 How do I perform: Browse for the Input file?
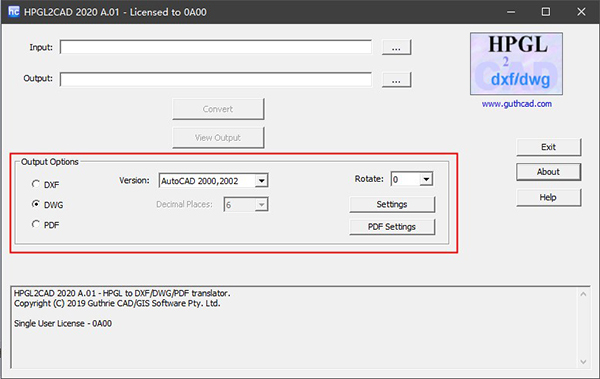click(x=396, y=47)
